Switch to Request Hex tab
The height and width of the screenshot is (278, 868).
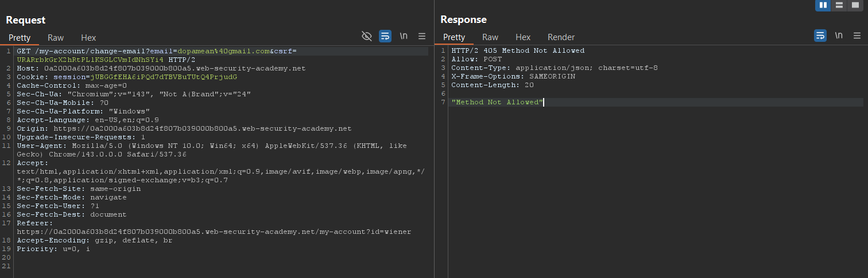[88, 37]
